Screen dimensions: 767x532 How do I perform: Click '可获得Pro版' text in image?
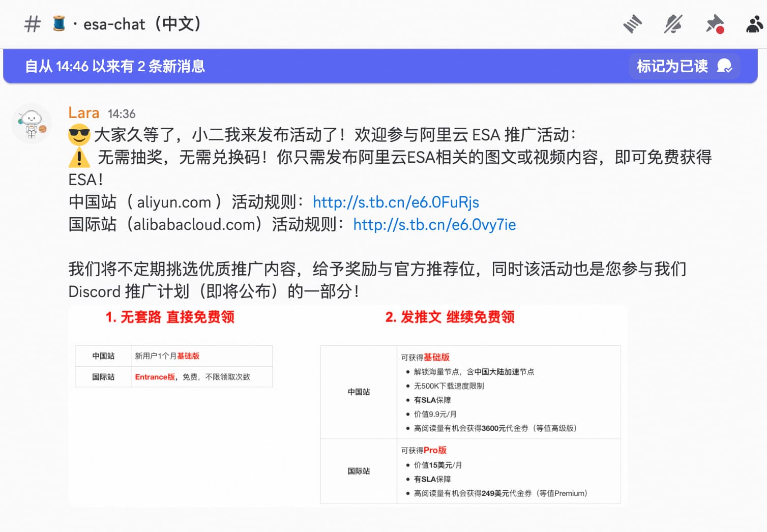(424, 451)
